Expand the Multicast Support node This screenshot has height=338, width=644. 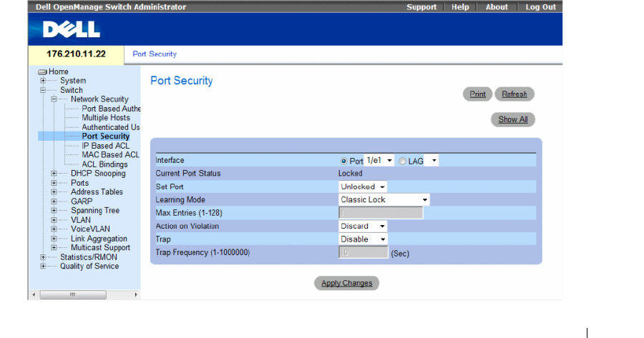point(54,248)
